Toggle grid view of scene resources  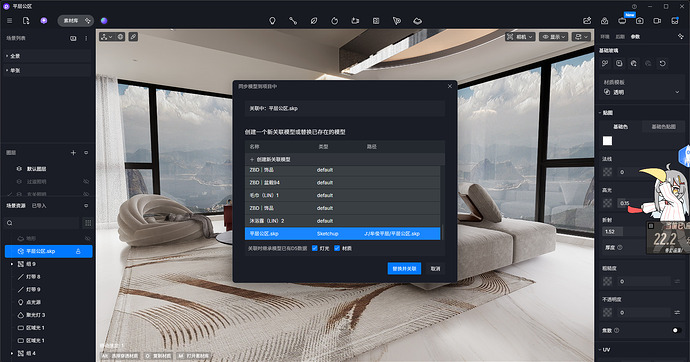[x=88, y=223]
